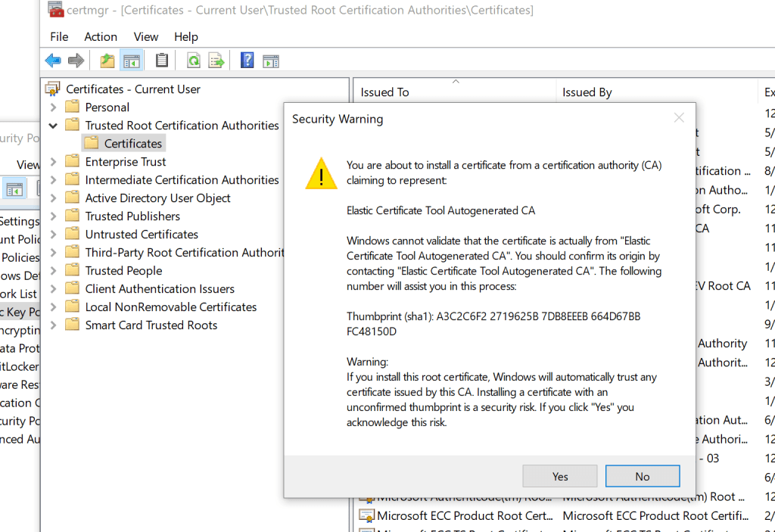Select the Trusted Publishers folder
Image resolution: width=775 pixels, height=532 pixels.
pos(132,216)
